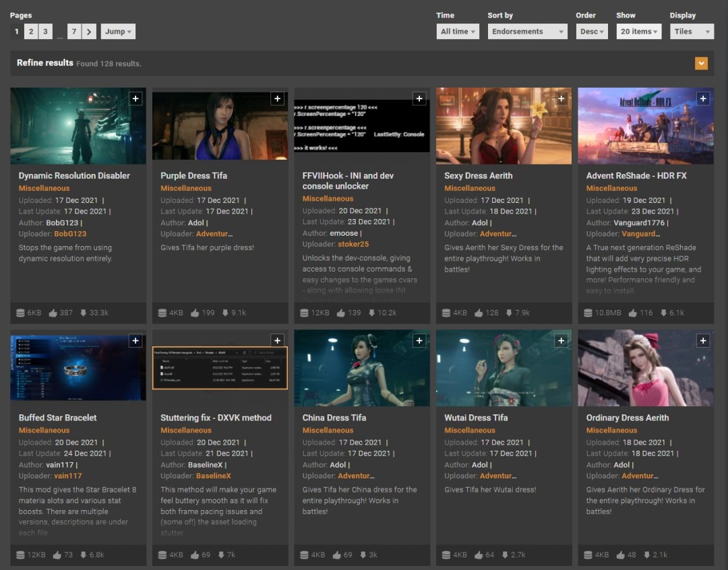Open the Jump page dropdown

click(118, 32)
